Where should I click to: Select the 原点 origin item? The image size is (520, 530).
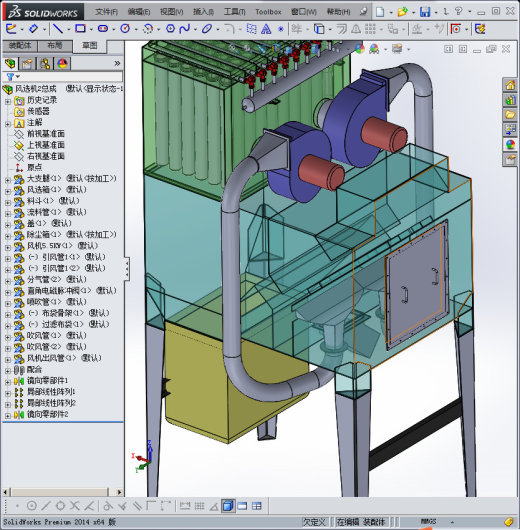click(x=34, y=167)
